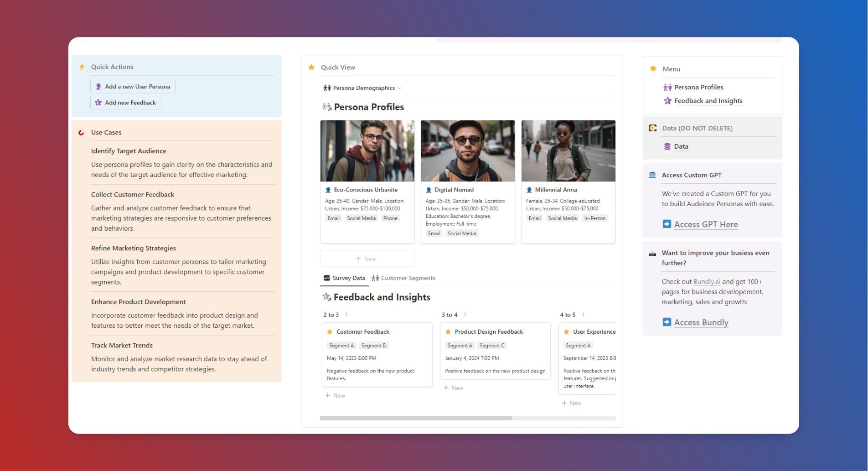Viewport: 868px width, 471px height.
Task: Click the star icon on User Experience card
Action: (567, 332)
